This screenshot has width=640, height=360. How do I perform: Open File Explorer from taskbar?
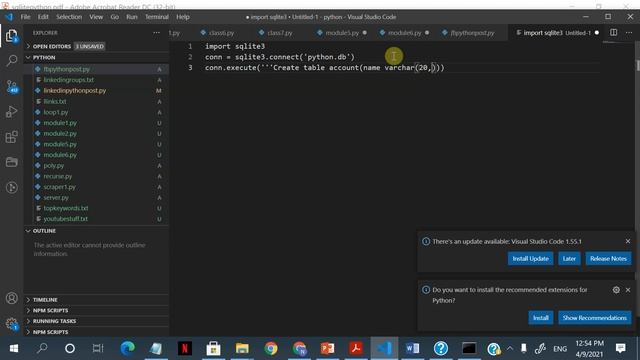click(x=242, y=348)
